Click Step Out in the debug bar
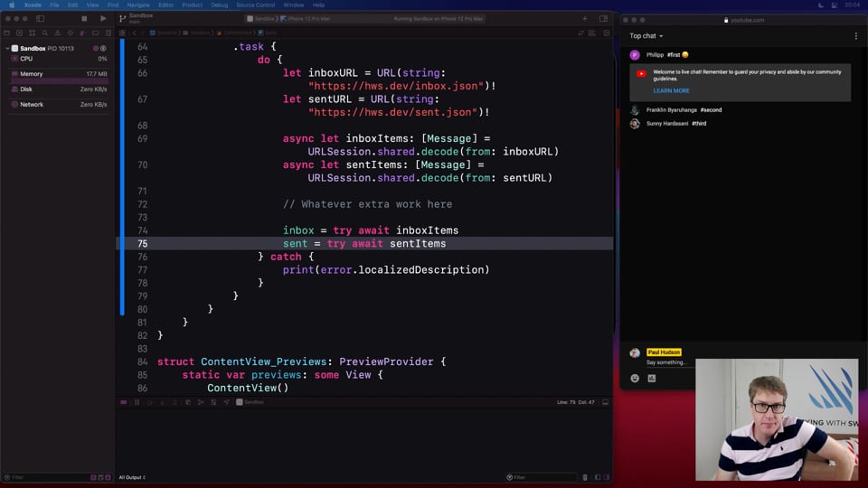The height and width of the screenshot is (488, 868). click(175, 402)
